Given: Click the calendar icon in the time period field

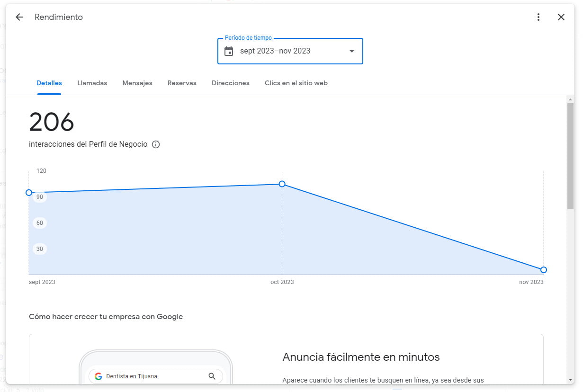Looking at the screenshot, I should pos(229,51).
